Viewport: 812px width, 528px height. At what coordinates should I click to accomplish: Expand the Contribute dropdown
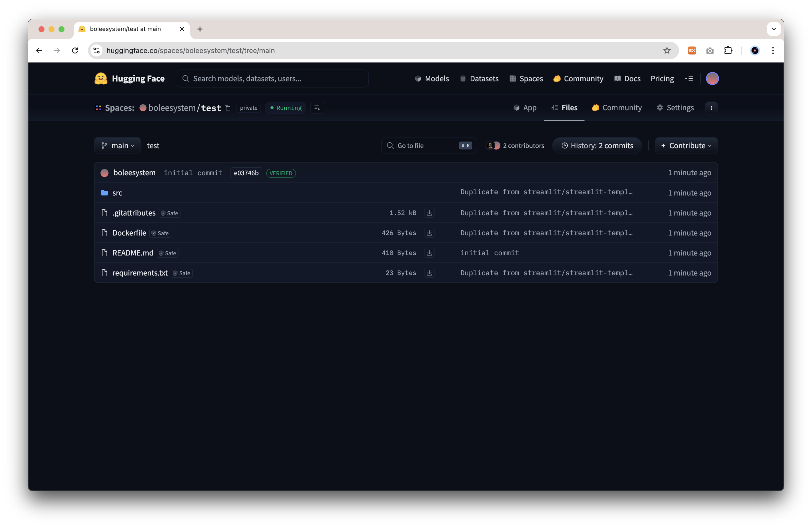(x=686, y=146)
